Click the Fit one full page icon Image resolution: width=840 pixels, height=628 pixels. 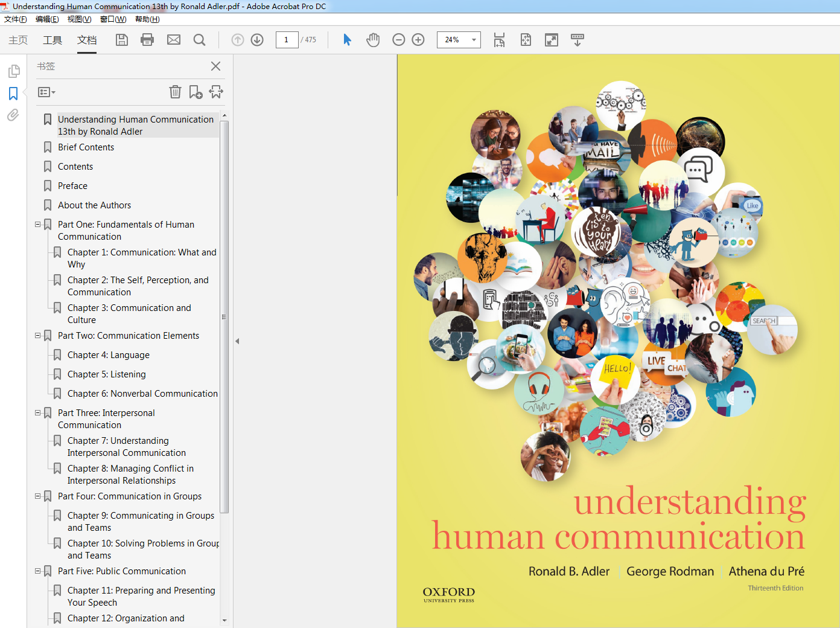pos(526,40)
